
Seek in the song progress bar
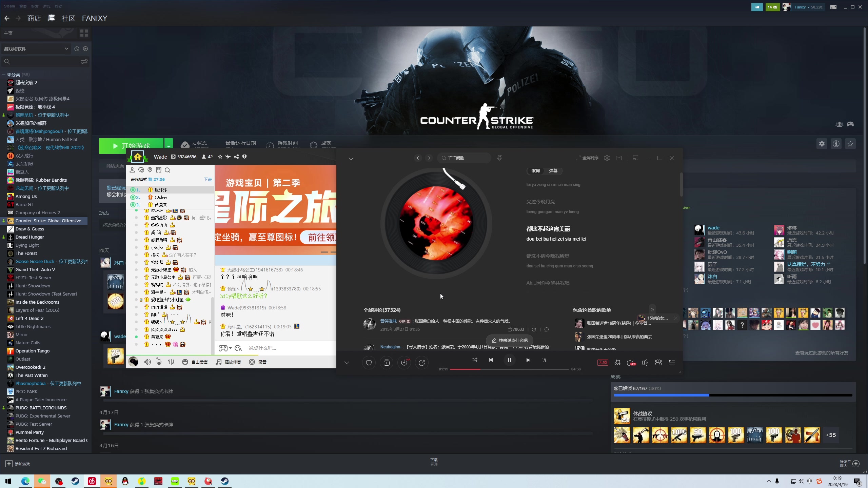tap(509, 369)
